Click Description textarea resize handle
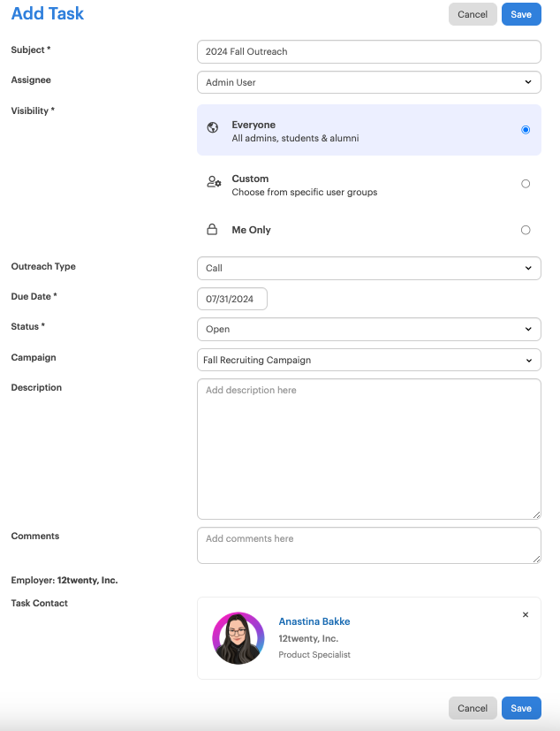 coord(537,514)
